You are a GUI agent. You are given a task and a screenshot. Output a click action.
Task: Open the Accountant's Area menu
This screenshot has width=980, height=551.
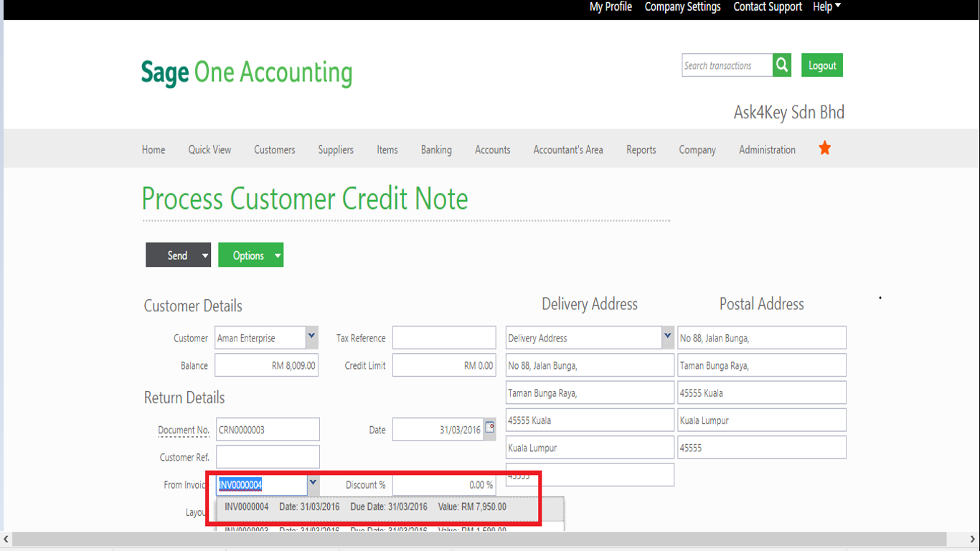click(x=568, y=149)
